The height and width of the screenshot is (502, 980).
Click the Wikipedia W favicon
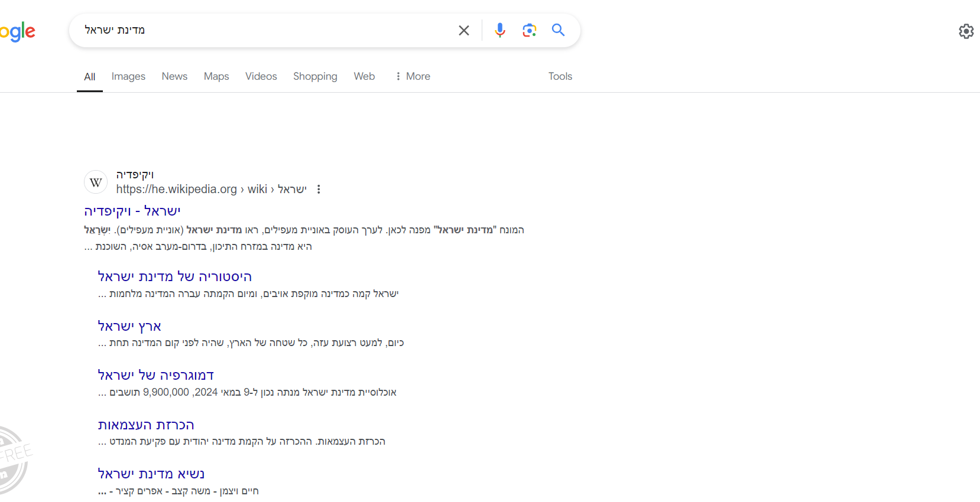pyautogui.click(x=96, y=182)
